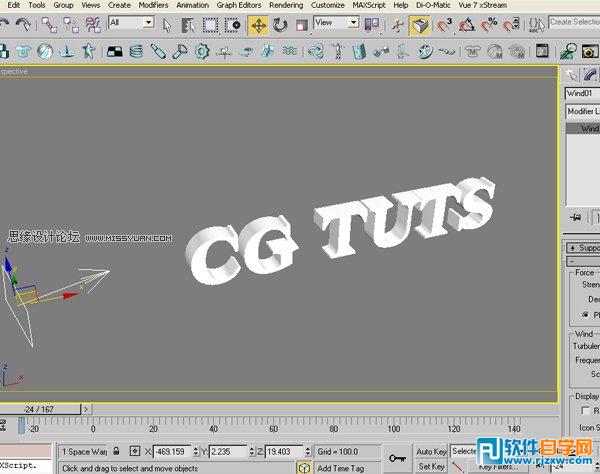Select the Select and Scale tool
The height and width of the screenshot is (474, 600).
[302, 26]
